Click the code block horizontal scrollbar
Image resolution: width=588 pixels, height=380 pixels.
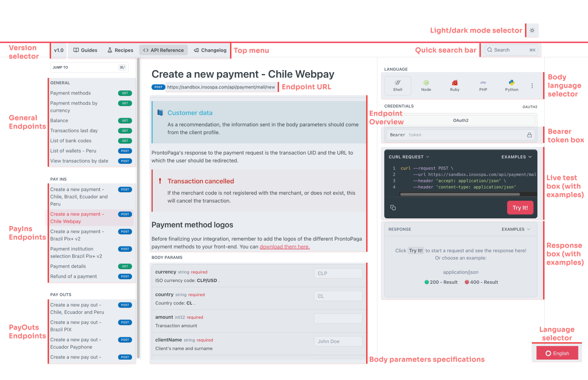pyautogui.click(x=460, y=195)
